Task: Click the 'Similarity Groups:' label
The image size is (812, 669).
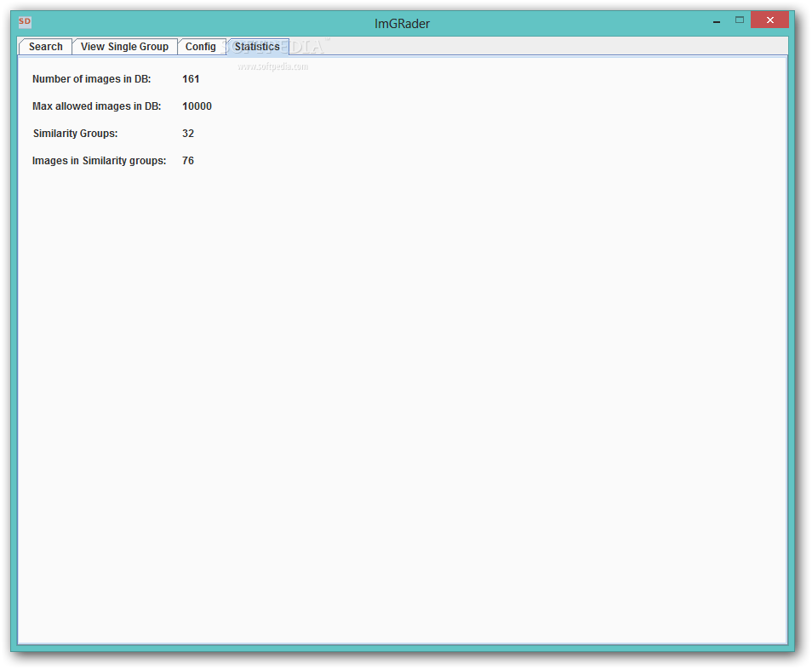Action: pyautogui.click(x=75, y=134)
